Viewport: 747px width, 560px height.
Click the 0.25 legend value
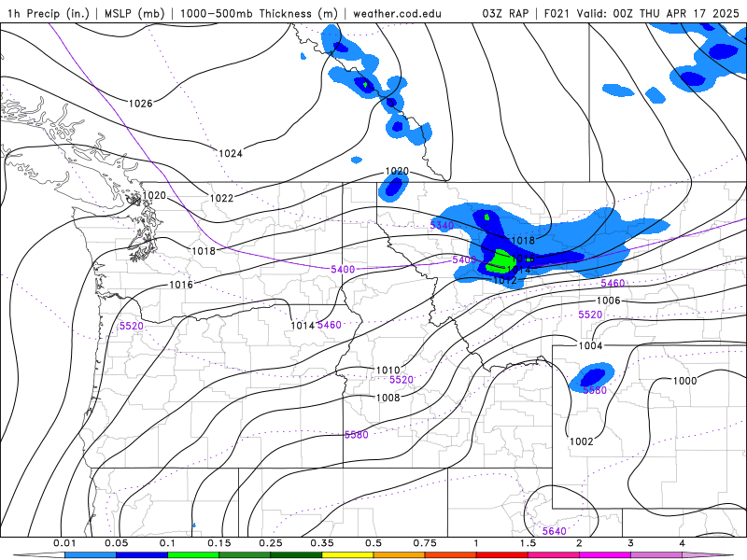point(271,543)
